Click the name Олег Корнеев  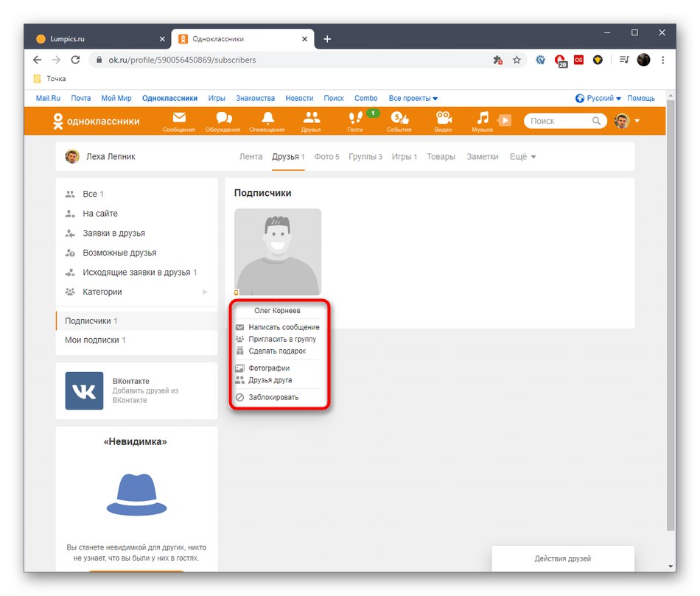coord(277,311)
